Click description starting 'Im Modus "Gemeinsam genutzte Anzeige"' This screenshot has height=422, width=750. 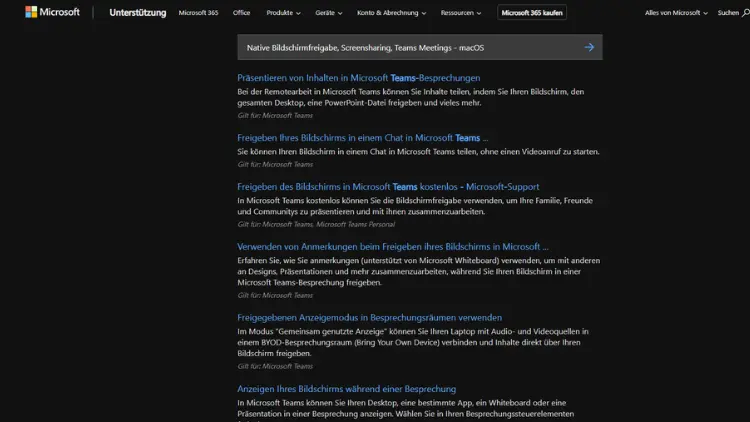[x=413, y=343]
